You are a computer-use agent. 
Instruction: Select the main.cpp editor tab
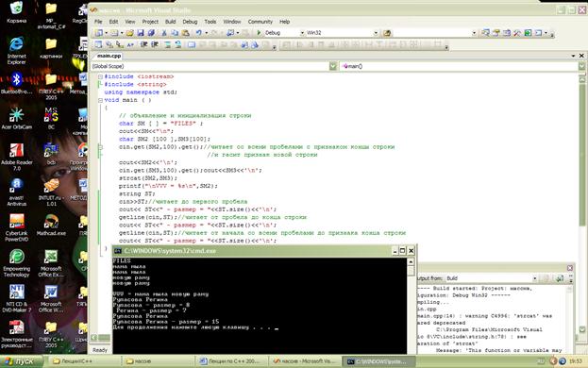[109, 56]
